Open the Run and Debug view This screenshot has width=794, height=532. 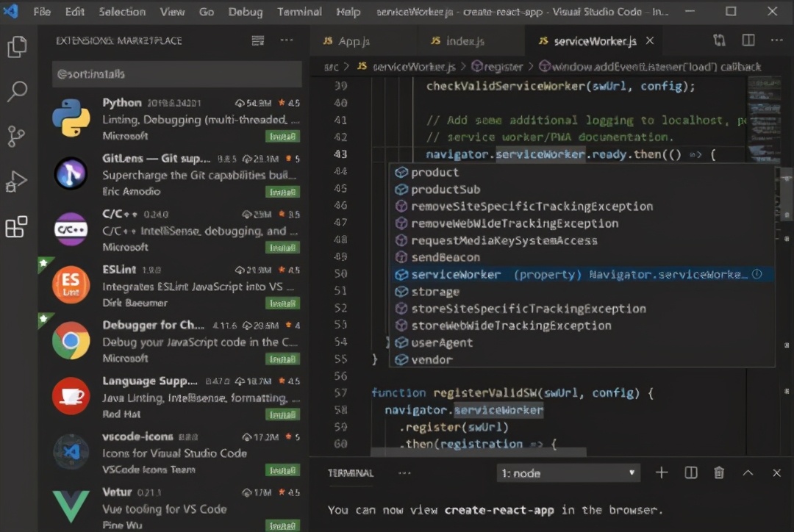[x=16, y=181]
